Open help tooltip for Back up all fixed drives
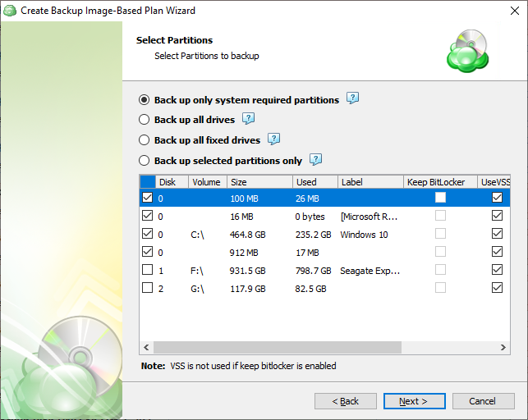 click(274, 139)
